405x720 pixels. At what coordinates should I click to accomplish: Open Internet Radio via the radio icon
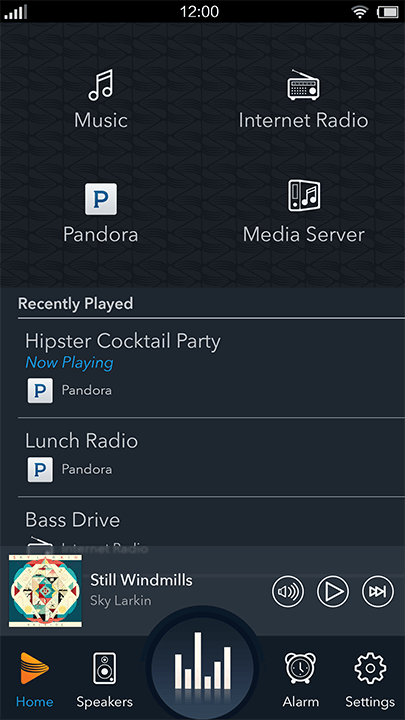coord(303,85)
